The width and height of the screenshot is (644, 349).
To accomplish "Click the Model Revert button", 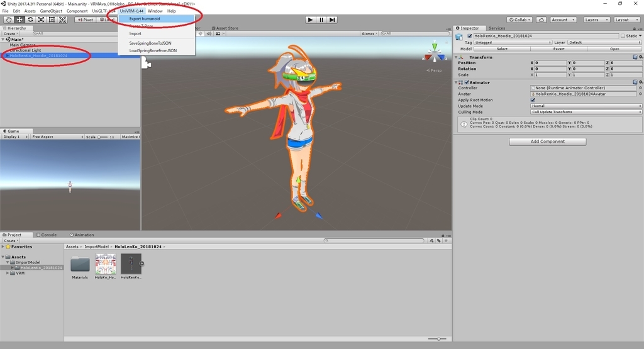I will (558, 49).
